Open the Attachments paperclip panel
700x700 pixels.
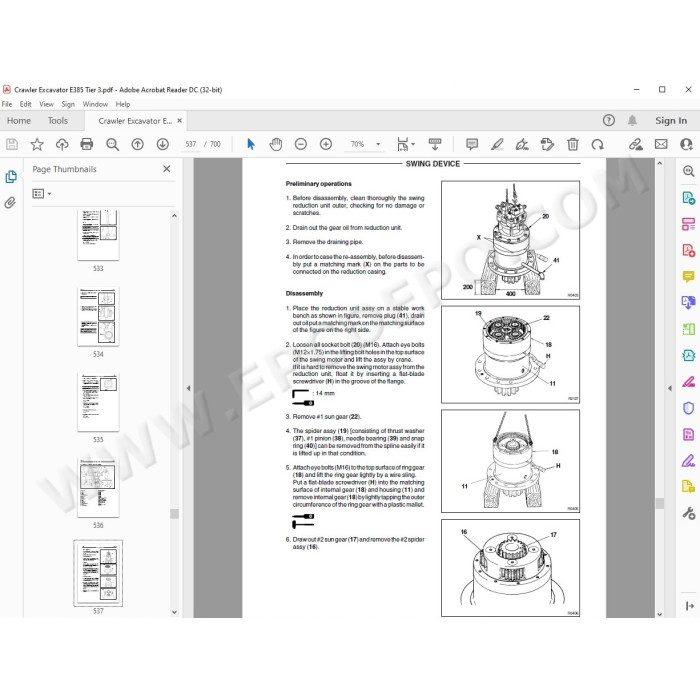tap(10, 203)
